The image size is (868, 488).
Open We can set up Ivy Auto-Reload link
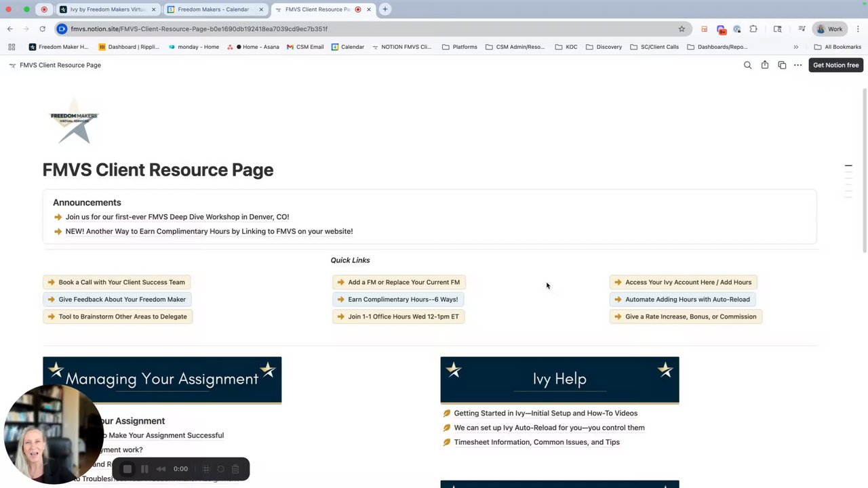coord(549,428)
